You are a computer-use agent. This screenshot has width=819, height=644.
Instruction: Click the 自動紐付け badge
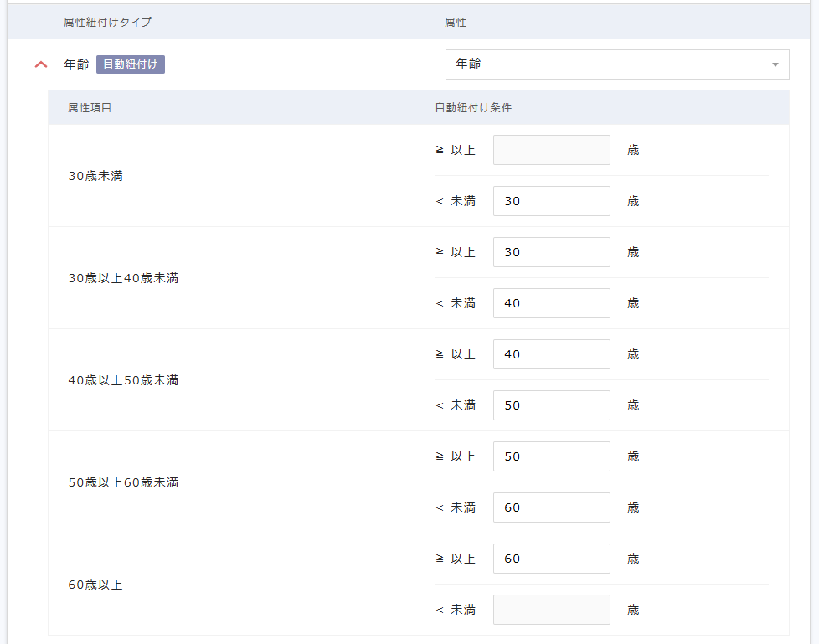(130, 64)
